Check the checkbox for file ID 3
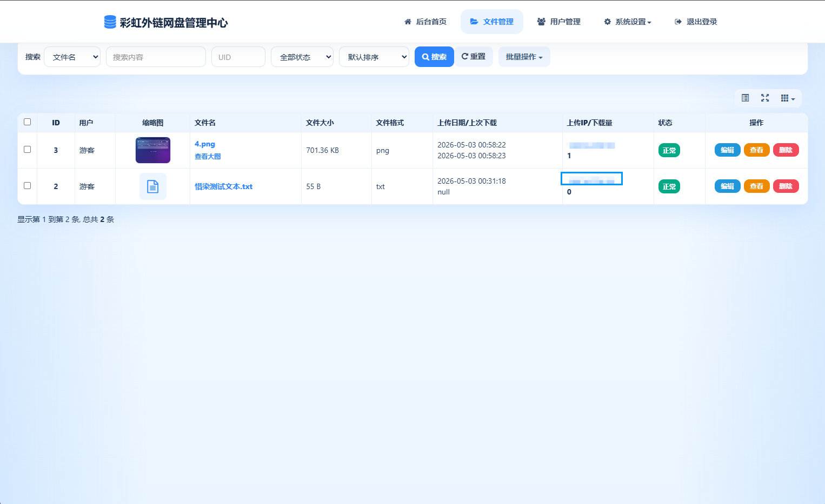 click(28, 150)
